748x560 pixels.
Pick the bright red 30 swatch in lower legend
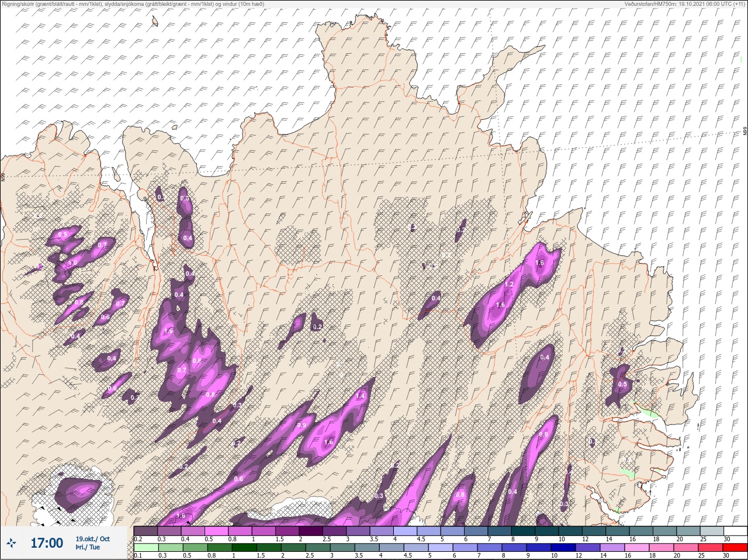(735, 548)
